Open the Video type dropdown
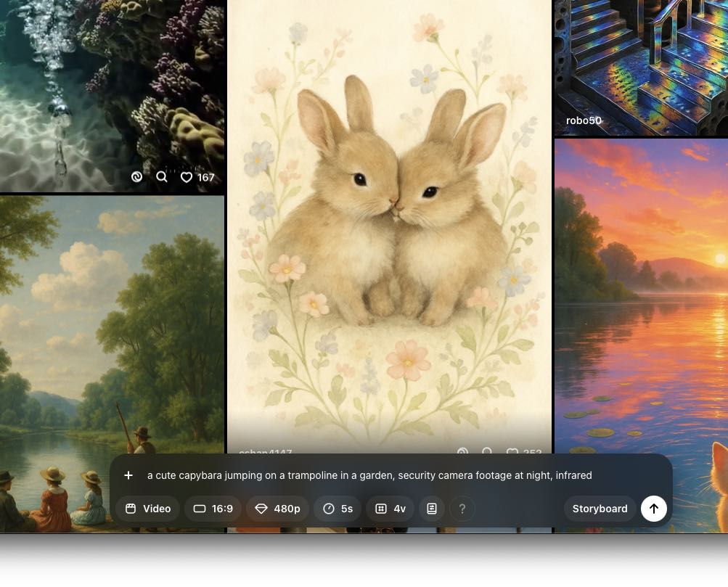728x587 pixels. point(148,509)
